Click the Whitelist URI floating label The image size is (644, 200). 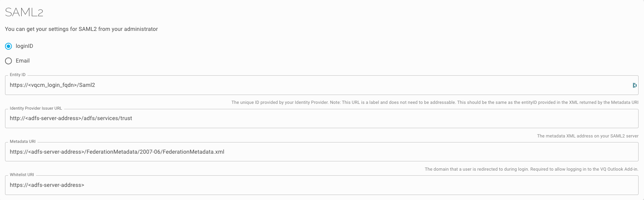point(23,175)
